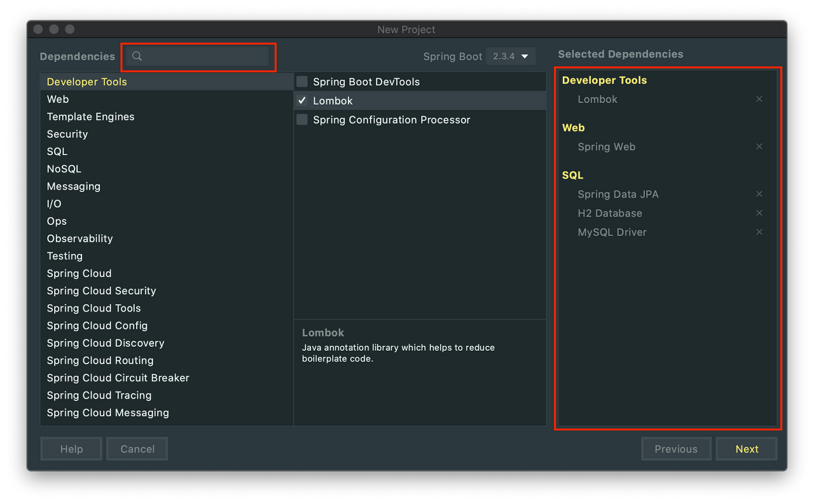Click the Developer Tools heading under Selected Dependencies
The height and width of the screenshot is (504, 814).
tap(604, 80)
